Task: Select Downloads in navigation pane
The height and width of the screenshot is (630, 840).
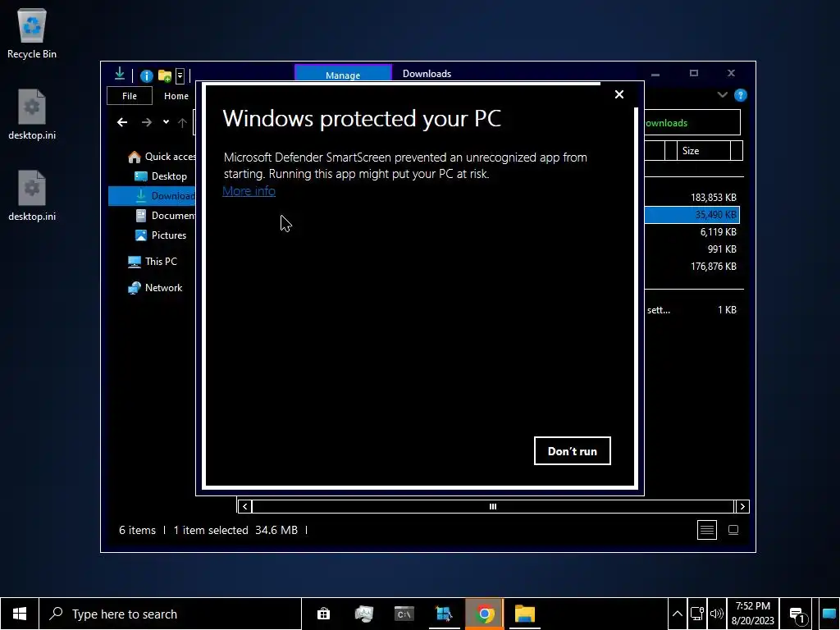Action: tap(153, 195)
